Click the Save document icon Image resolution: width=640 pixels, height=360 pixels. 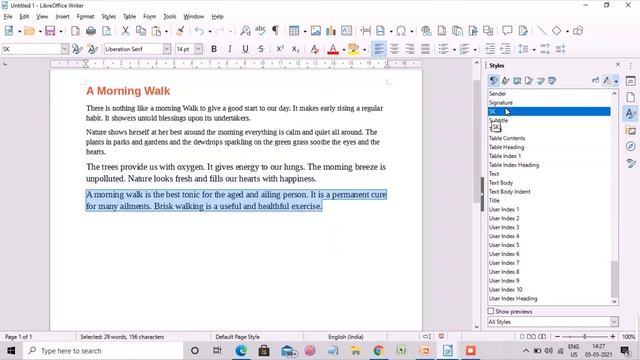tap(50, 31)
